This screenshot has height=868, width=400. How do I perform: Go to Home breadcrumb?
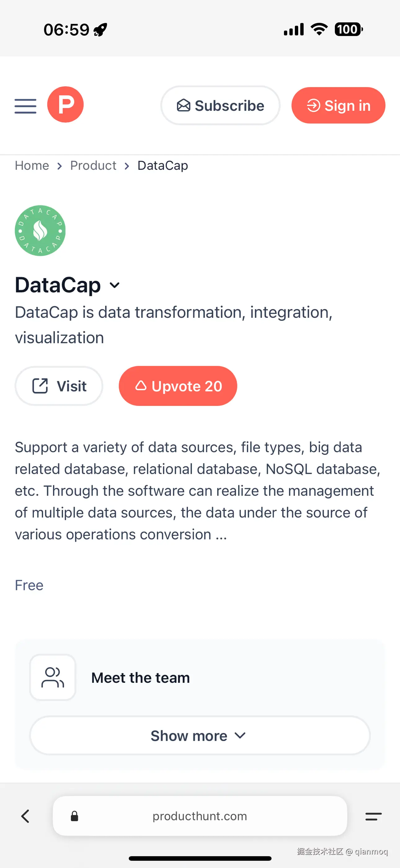[32, 165]
